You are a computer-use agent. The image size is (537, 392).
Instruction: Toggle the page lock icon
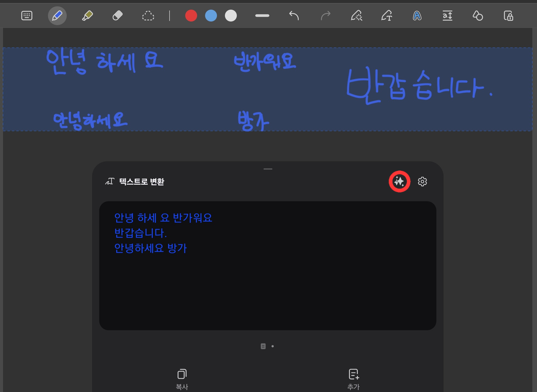[508, 16]
